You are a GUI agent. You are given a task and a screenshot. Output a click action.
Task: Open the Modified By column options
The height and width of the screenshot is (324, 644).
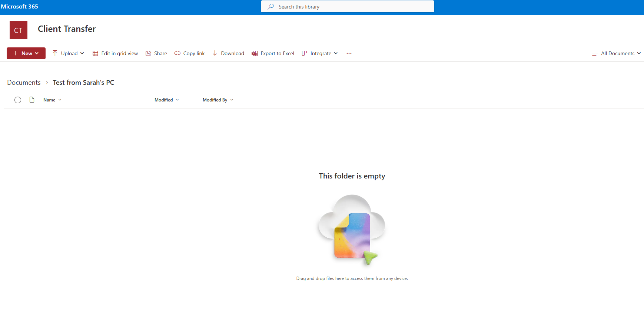pos(218,100)
